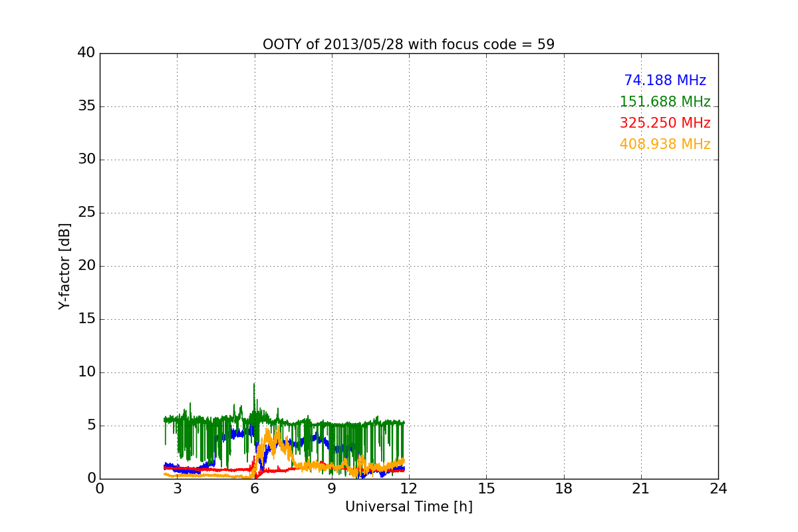Screen dimensions: 798x532
Task: Click the x-axis tick label 18
Action: coord(564,489)
